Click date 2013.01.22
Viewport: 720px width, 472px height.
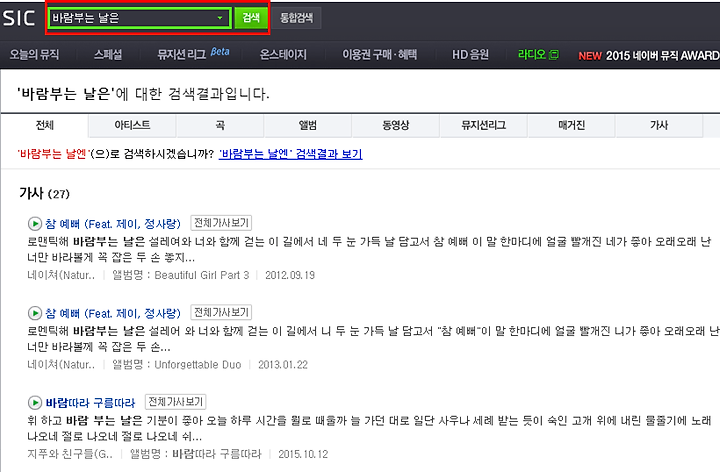click(283, 365)
